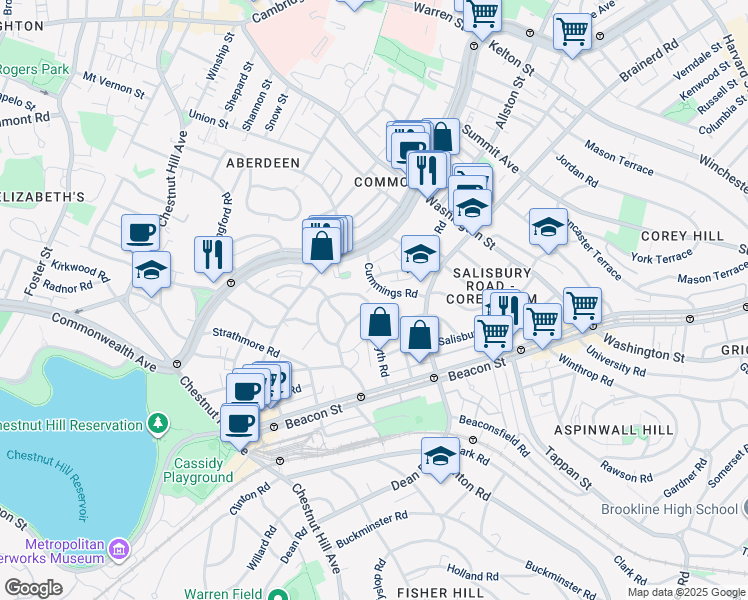
Task: Click the restaurant marker above Beacon St
Action: [509, 307]
